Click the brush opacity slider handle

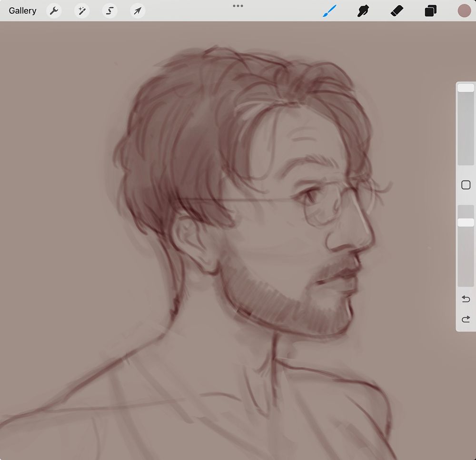click(466, 222)
